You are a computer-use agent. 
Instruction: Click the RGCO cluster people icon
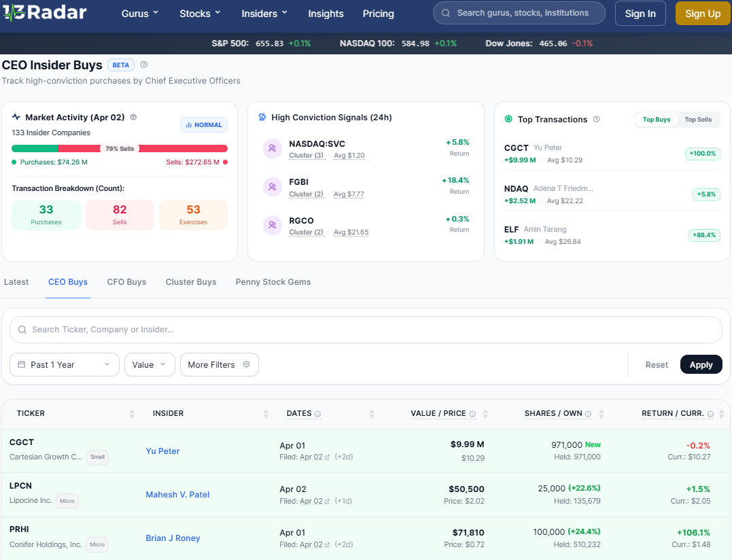272,226
